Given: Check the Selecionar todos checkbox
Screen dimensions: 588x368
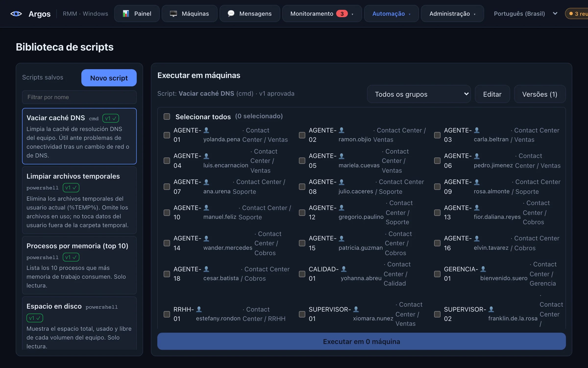Looking at the screenshot, I should 167,117.
